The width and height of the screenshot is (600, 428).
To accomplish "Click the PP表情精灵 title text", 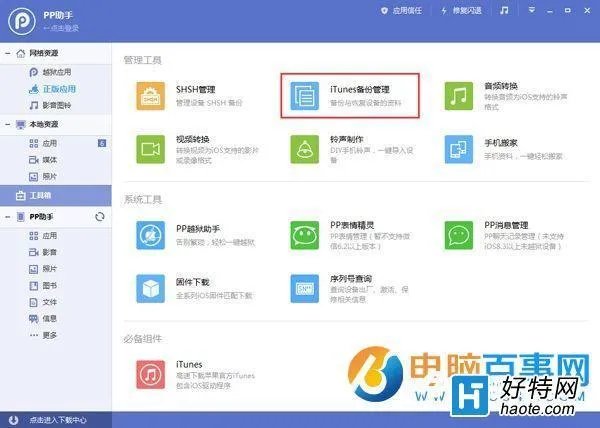I will [x=352, y=225].
